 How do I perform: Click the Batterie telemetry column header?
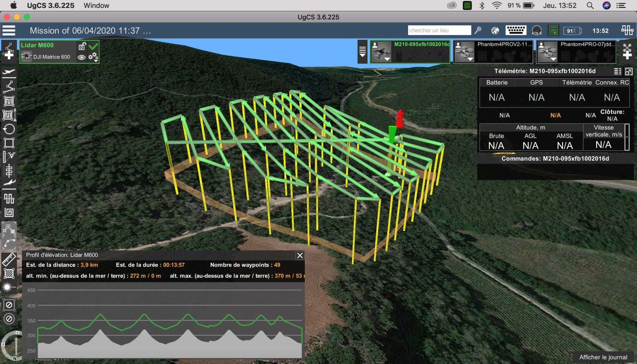tap(497, 82)
